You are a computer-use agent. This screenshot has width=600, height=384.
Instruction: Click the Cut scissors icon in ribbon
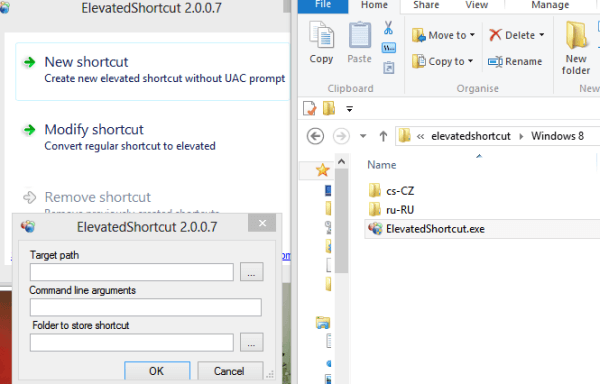[388, 28]
